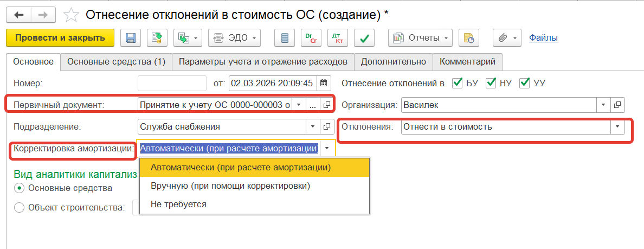Open the create-based-on dropdown button
The width and height of the screenshot is (644, 249).
pos(188,38)
